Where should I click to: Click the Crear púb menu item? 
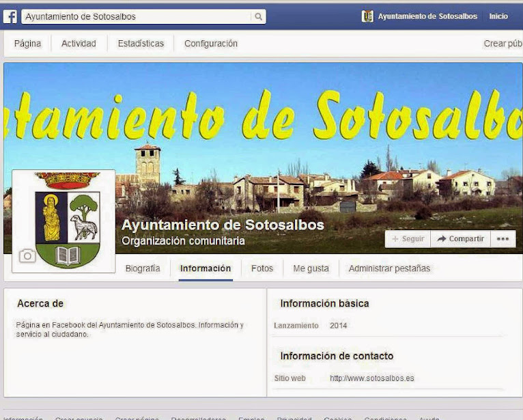tap(503, 44)
